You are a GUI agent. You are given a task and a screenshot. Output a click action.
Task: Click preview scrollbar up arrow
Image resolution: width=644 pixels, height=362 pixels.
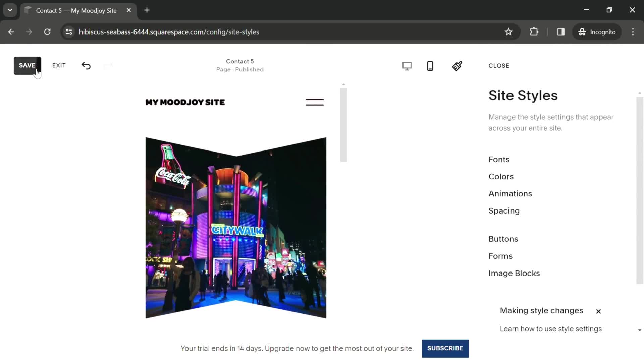(x=343, y=85)
